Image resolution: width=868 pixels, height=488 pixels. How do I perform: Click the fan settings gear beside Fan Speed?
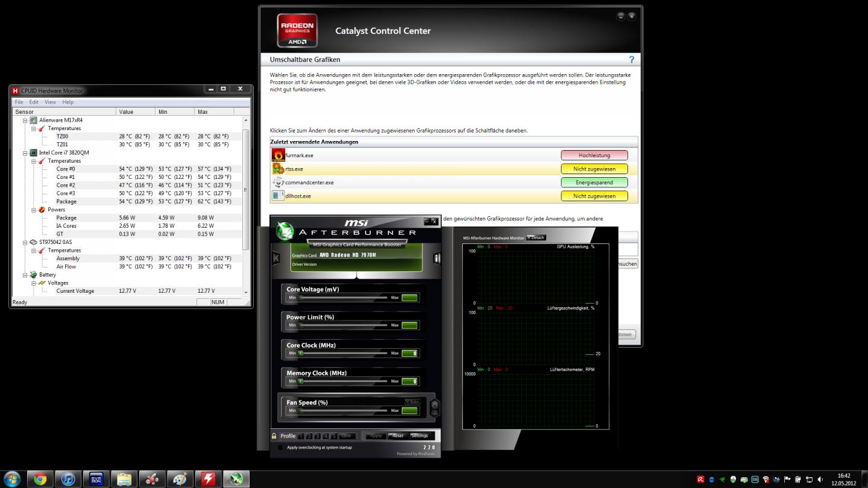(434, 408)
